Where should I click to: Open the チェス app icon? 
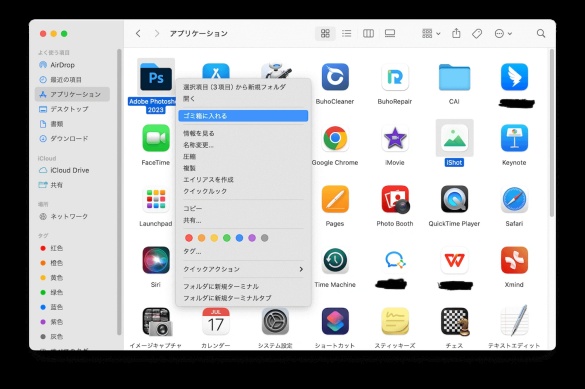[455, 321]
